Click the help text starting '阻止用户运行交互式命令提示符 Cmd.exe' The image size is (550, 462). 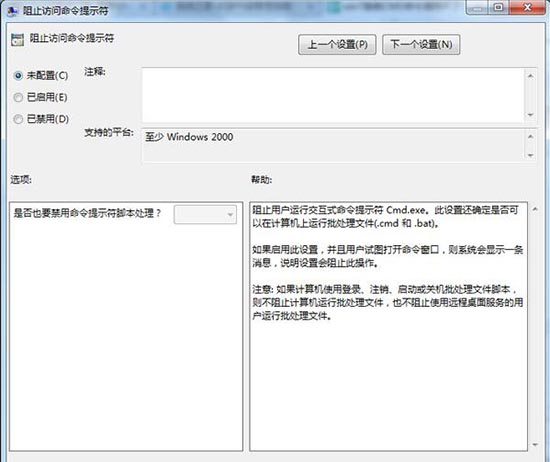[x=385, y=216]
